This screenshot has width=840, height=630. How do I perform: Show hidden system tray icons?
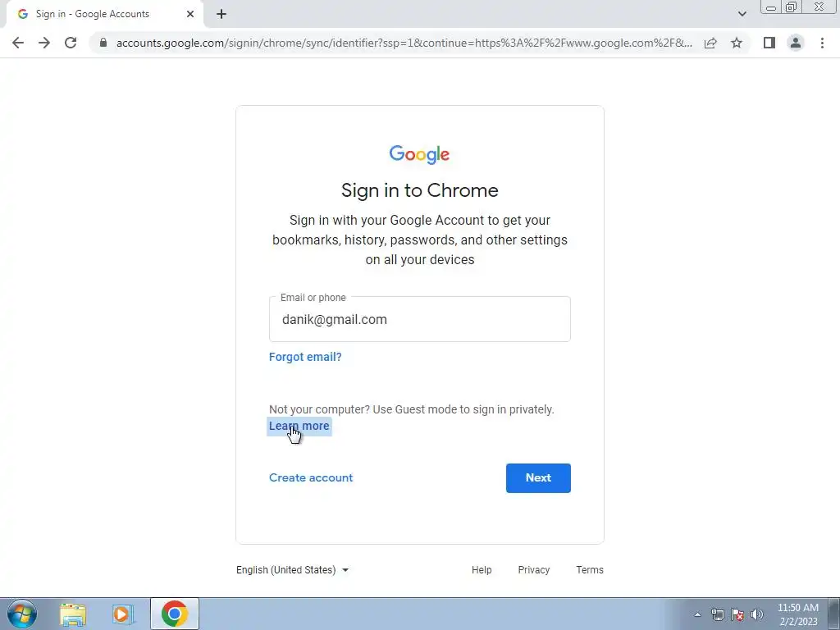[x=697, y=614]
